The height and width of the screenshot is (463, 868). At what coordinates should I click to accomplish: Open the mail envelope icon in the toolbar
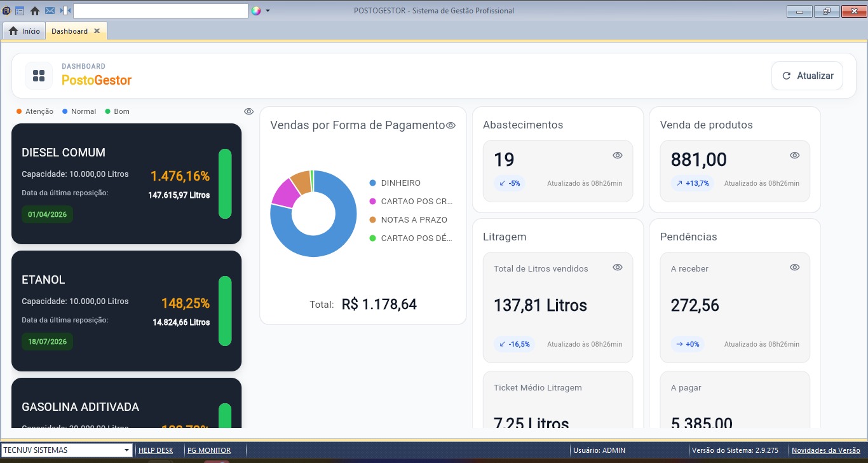point(50,11)
